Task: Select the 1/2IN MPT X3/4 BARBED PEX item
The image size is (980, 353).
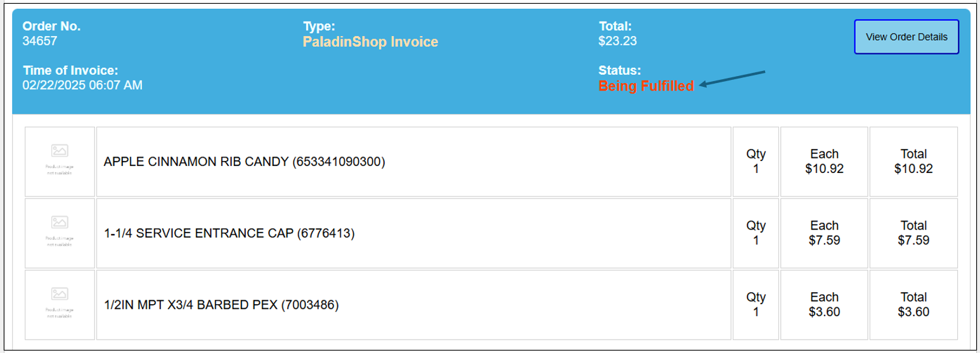Action: 221,305
